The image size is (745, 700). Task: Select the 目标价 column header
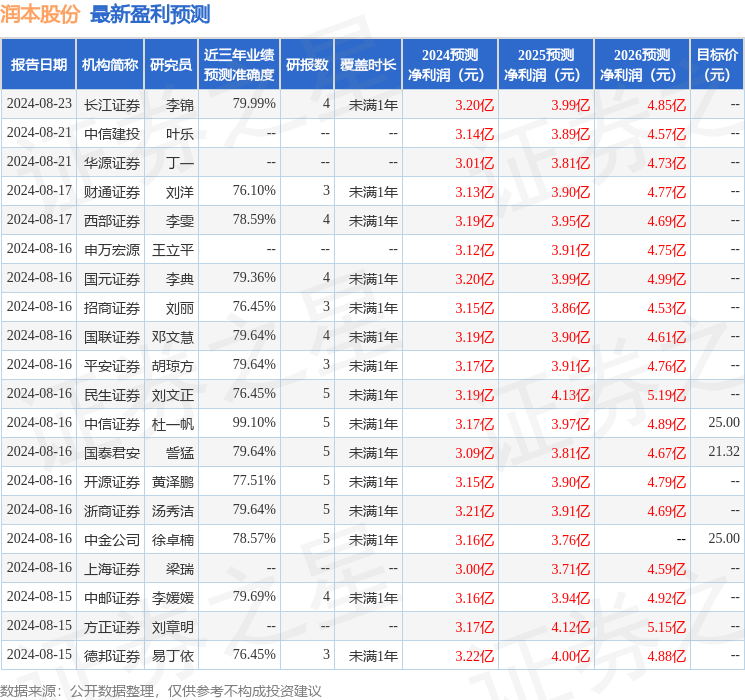tap(717, 65)
